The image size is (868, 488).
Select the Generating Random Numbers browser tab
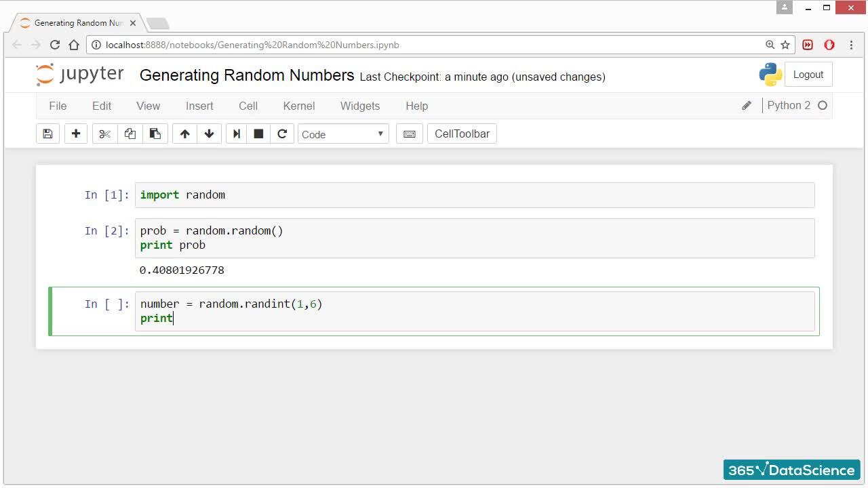point(78,23)
